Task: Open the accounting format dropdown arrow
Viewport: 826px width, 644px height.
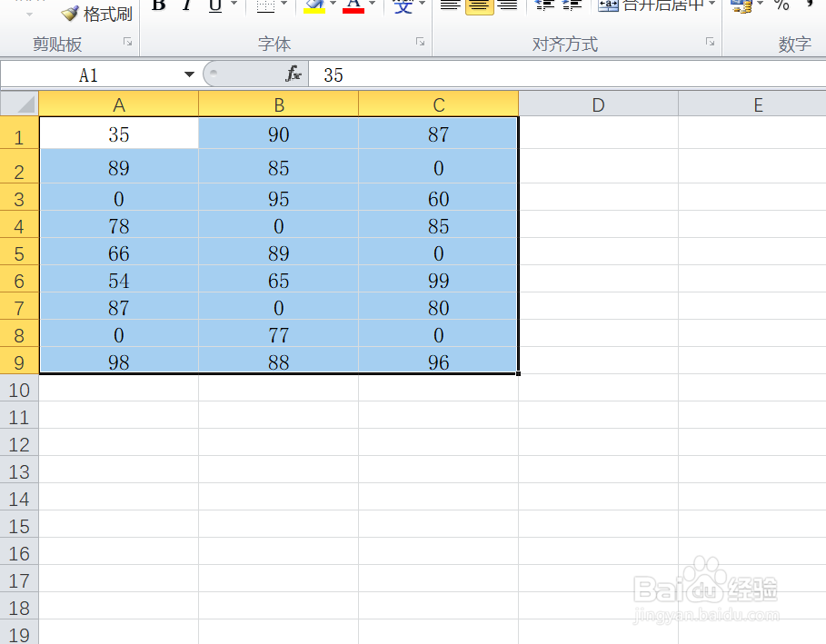Action: [761, 5]
